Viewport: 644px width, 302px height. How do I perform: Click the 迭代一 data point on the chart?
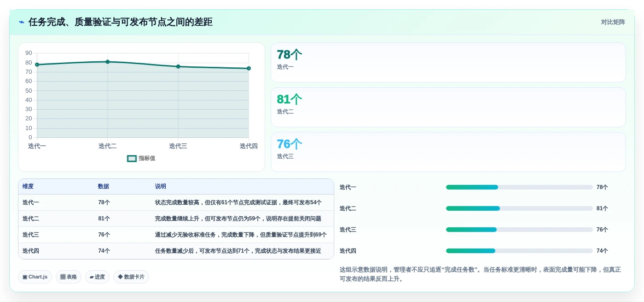37,65
